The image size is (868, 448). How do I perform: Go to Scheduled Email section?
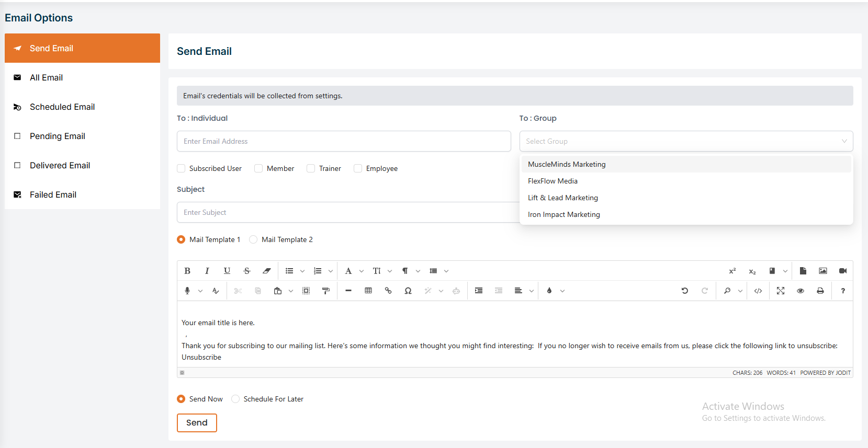pyautogui.click(x=82, y=107)
